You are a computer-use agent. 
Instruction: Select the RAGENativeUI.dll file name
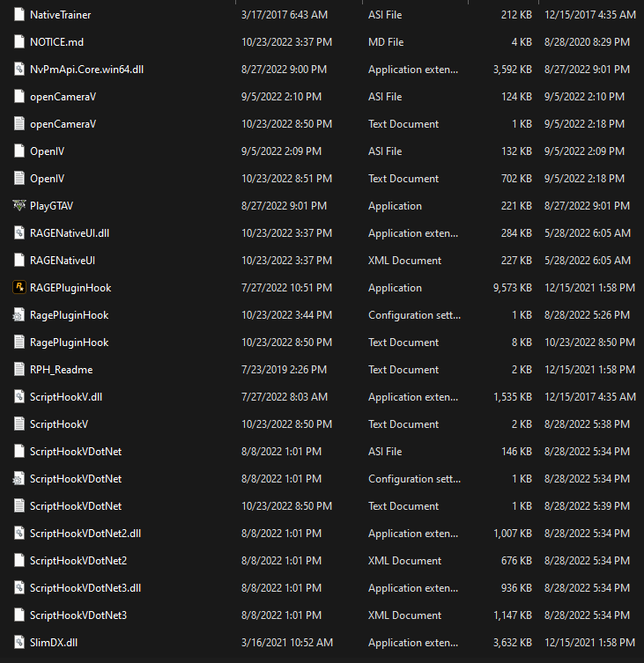[x=70, y=233]
